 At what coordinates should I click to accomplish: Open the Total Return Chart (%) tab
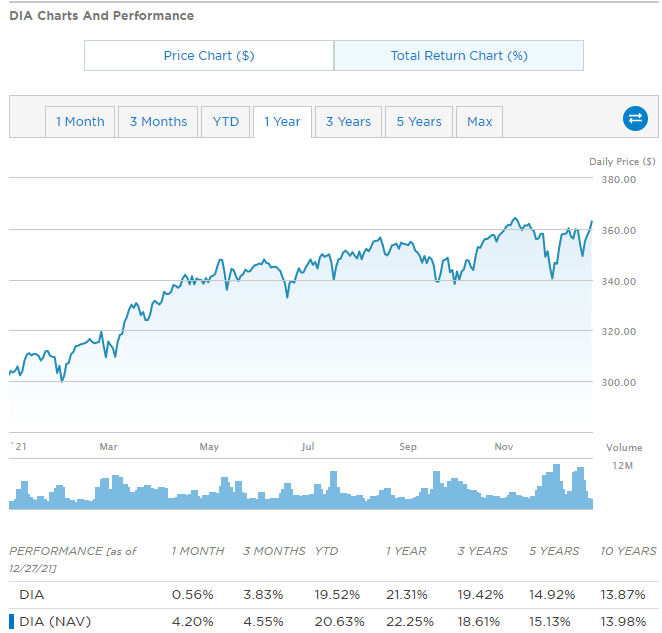click(x=459, y=56)
